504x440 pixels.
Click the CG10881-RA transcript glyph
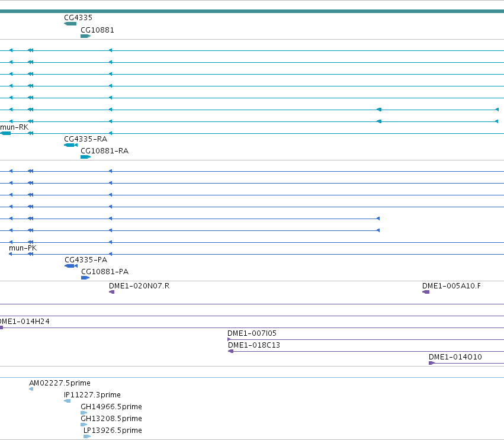[x=85, y=157]
